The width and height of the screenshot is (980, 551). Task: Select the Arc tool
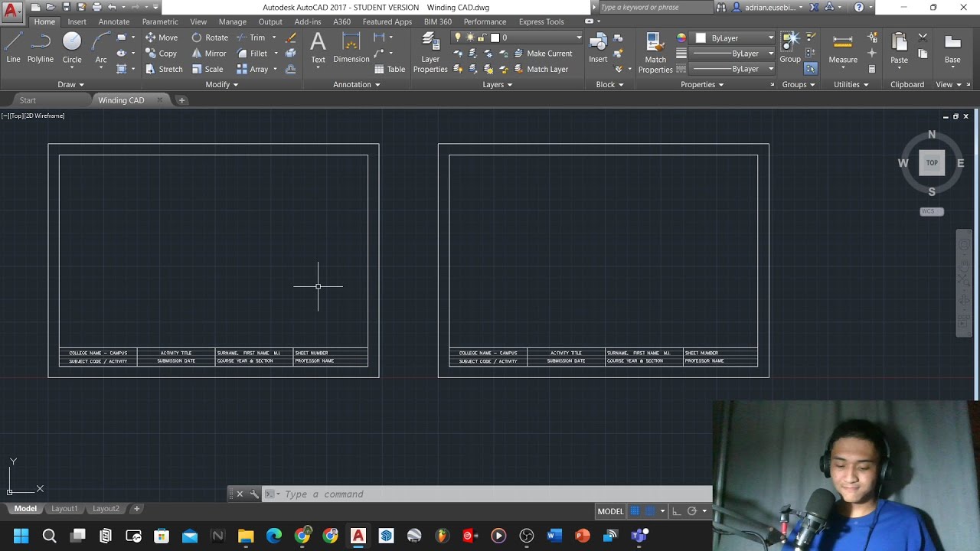[100, 47]
